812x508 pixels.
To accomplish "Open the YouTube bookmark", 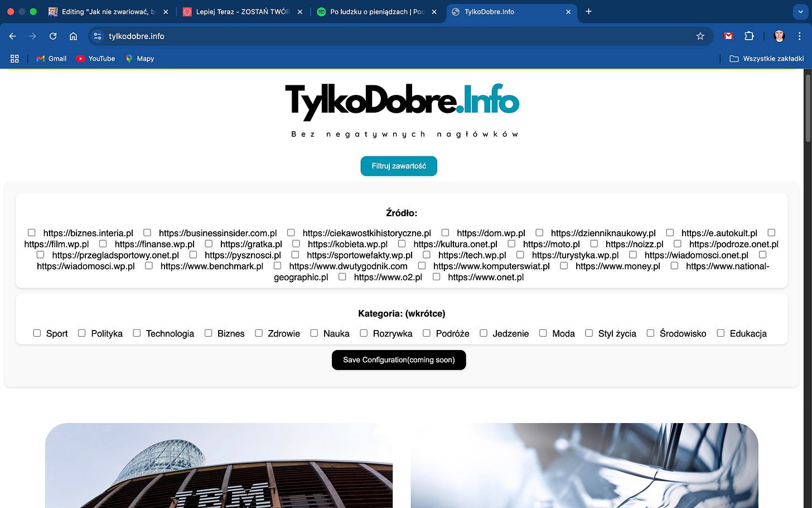I will pos(95,59).
